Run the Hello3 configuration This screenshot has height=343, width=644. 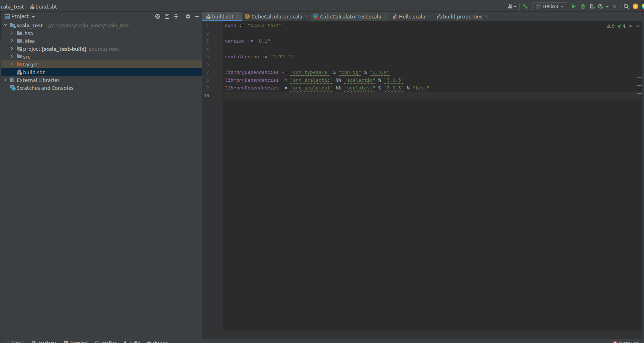click(x=573, y=6)
